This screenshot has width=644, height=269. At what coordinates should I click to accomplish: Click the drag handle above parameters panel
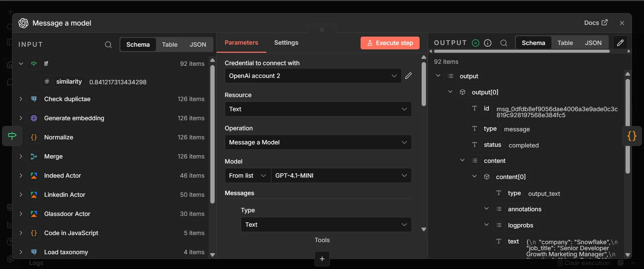322,29
